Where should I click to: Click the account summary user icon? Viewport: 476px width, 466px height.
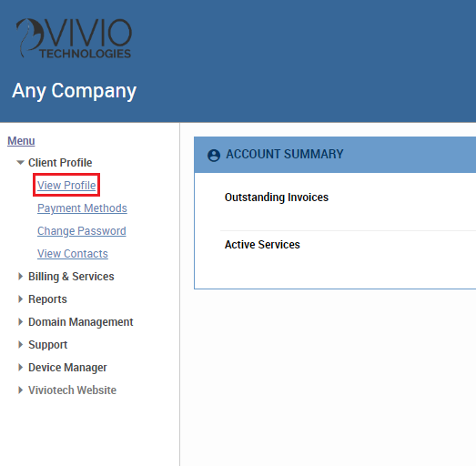point(214,155)
